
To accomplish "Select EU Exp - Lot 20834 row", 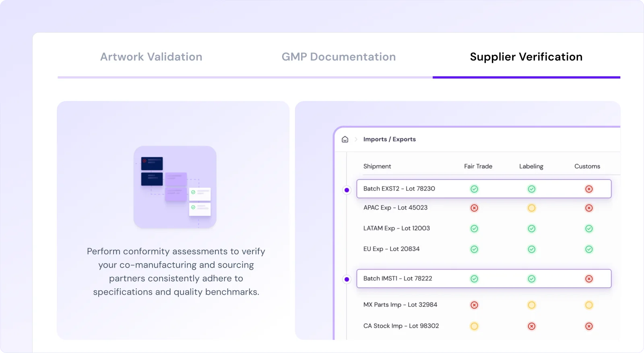I will point(484,249).
